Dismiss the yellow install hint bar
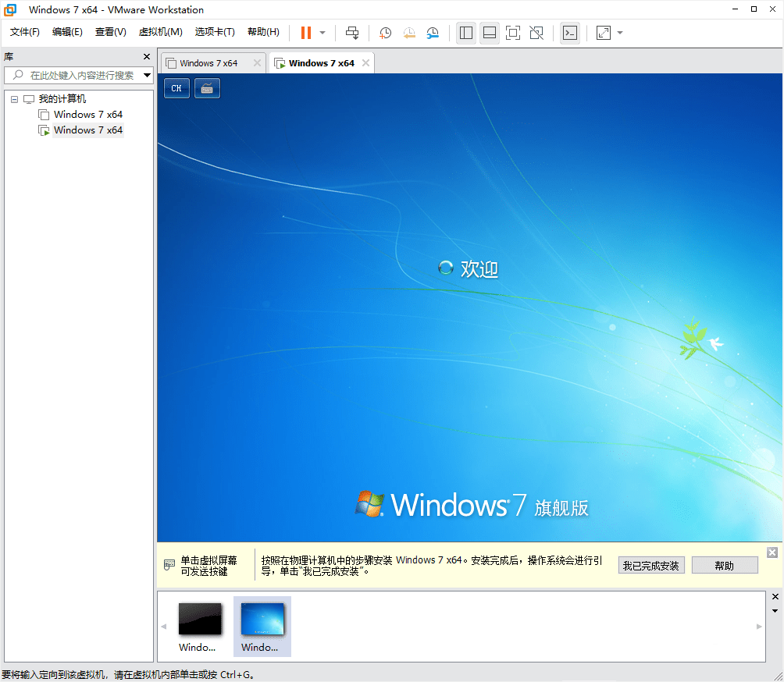Image resolution: width=784 pixels, height=682 pixels. [772, 552]
